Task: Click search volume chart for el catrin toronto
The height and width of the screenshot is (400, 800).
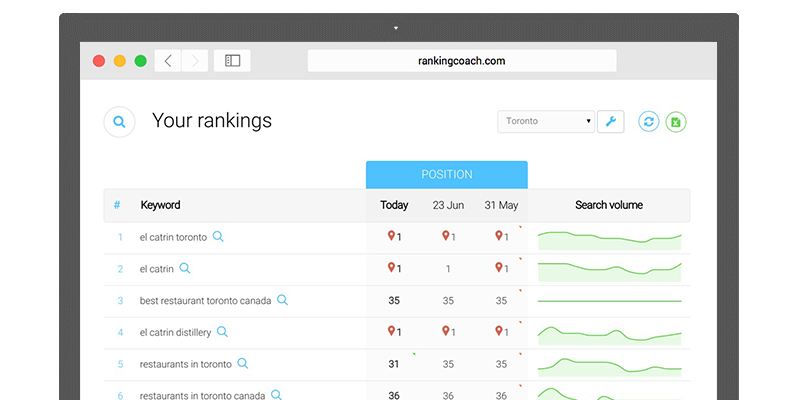Action: coord(609,238)
